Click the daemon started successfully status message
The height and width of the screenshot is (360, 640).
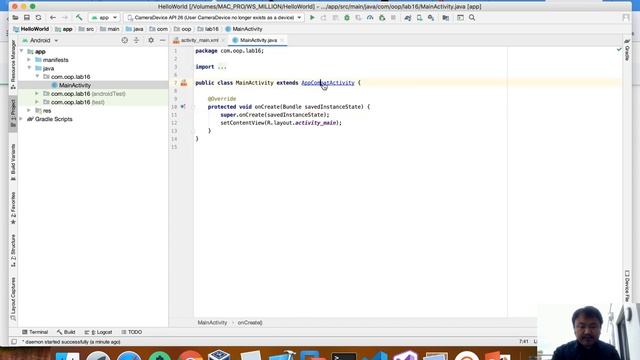coord(71,342)
